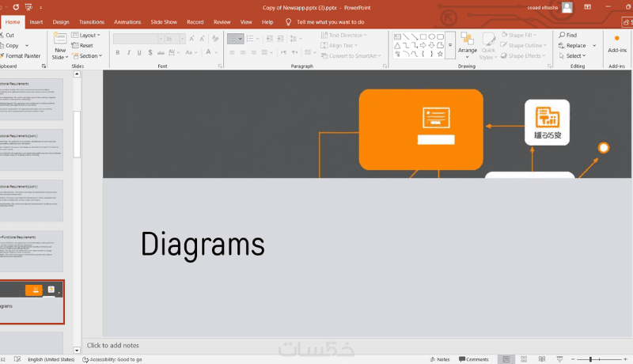Toggle Italic formatting
The image size is (633, 364).
128,52
